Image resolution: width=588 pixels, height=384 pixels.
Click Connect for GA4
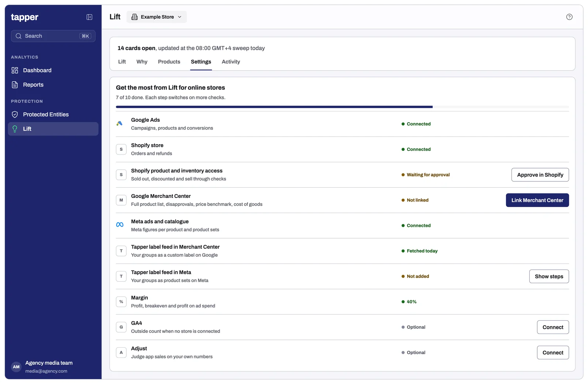click(553, 327)
